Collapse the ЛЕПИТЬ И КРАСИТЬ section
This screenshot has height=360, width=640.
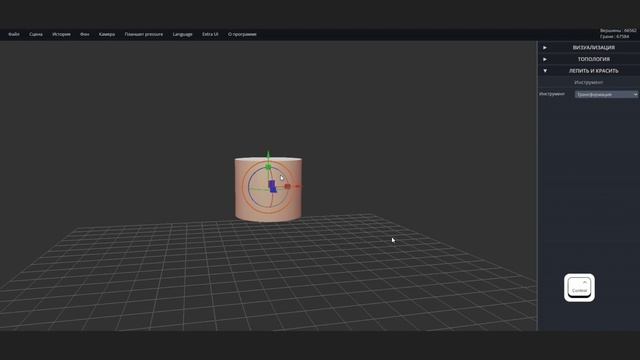(589, 71)
